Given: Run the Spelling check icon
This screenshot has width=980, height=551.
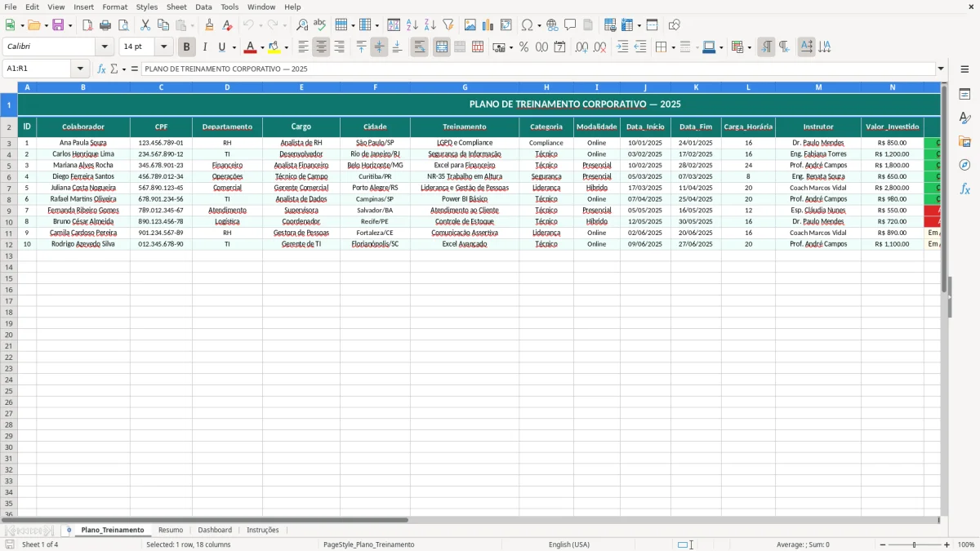Looking at the screenshot, I should (320, 25).
